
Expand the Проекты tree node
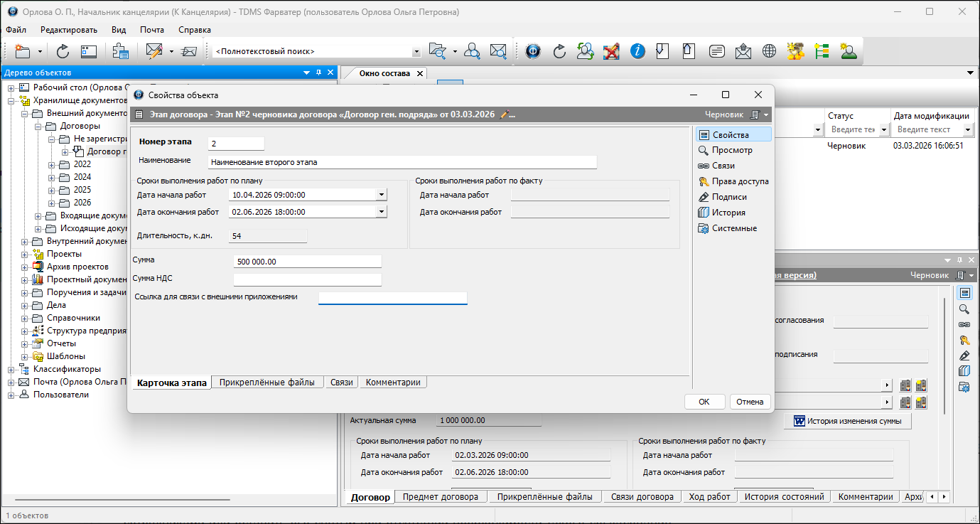(x=25, y=254)
